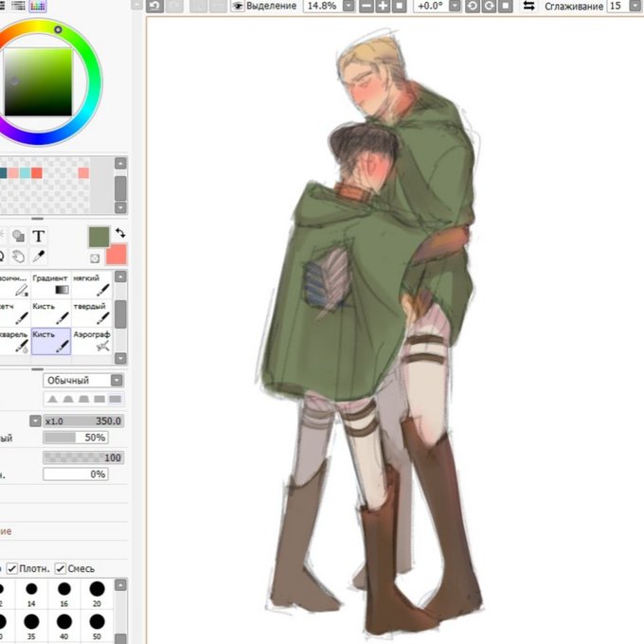This screenshot has width=644, height=644.
Task: Choose the мягкий soft brush
Action: click(x=92, y=285)
